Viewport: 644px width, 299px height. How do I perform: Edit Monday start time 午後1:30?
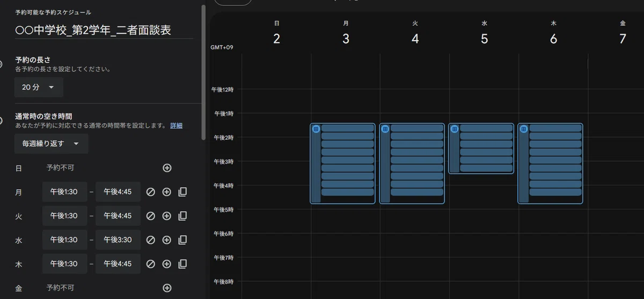click(x=64, y=192)
